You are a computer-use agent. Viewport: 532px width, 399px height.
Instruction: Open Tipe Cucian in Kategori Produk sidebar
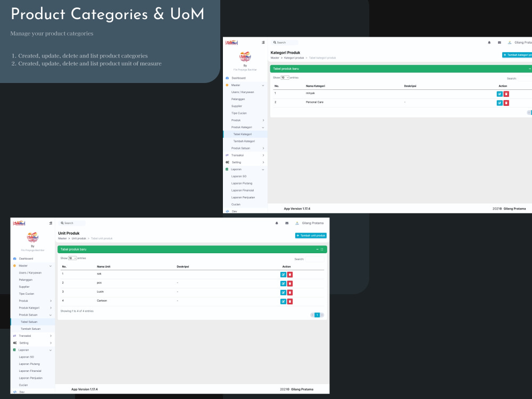point(245,113)
